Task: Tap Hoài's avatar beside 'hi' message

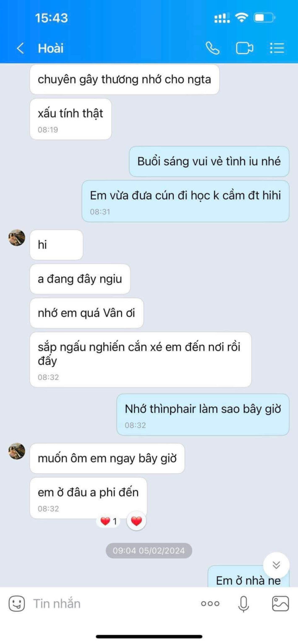Action: (x=17, y=238)
